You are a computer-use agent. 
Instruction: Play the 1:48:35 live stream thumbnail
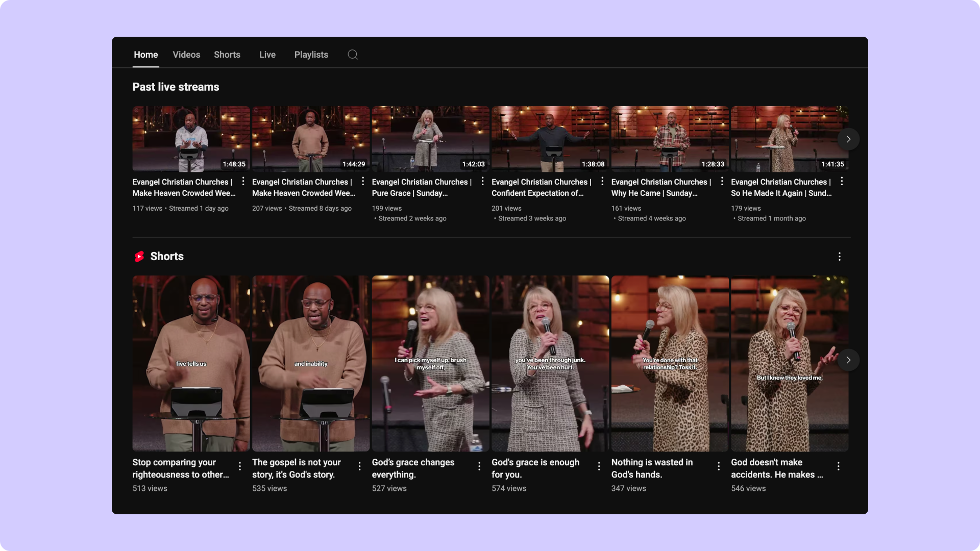191,139
